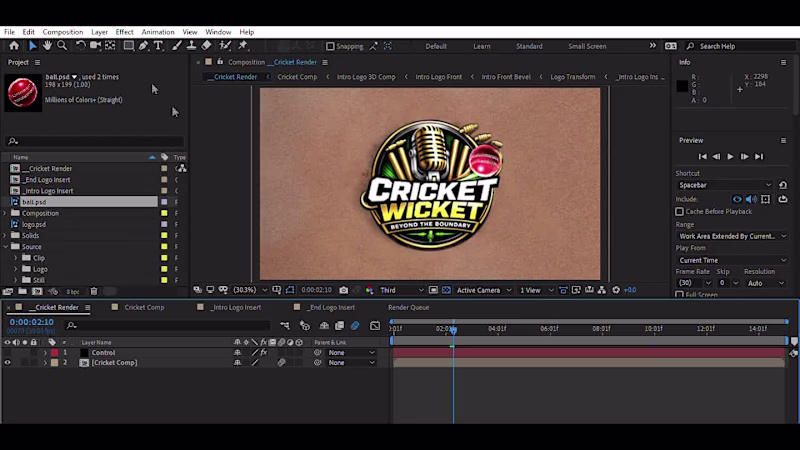The image size is (800, 450).
Task: Select the Brush tool
Action: tap(177, 45)
